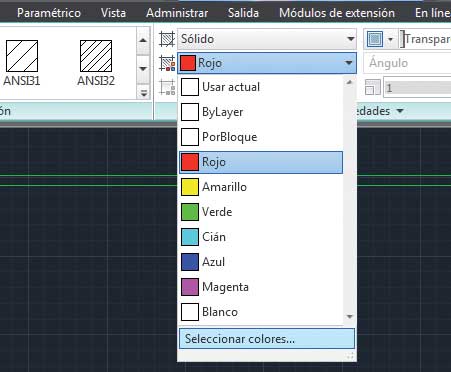Select the ANSI31 hatch pattern swatch
Screen dimensions: 451x372
tap(22, 56)
